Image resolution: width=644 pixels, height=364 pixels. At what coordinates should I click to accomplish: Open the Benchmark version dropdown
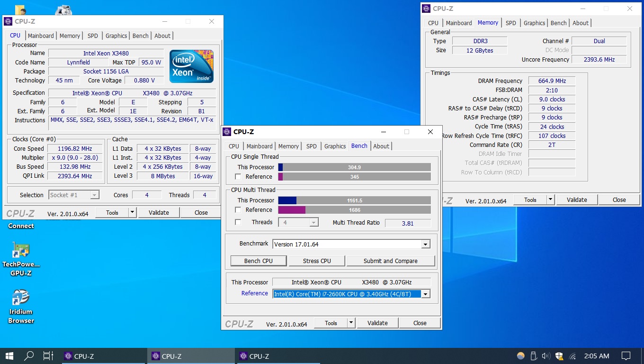(x=426, y=245)
